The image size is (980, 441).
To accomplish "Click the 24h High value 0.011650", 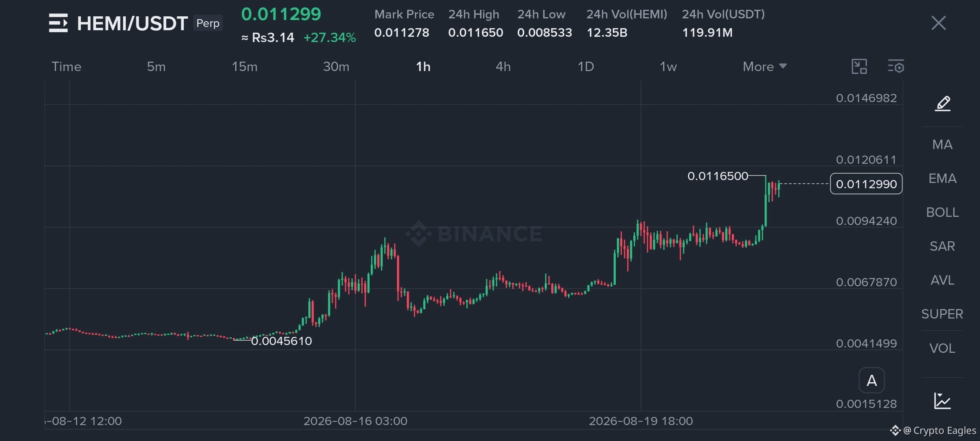I will pyautogui.click(x=476, y=33).
